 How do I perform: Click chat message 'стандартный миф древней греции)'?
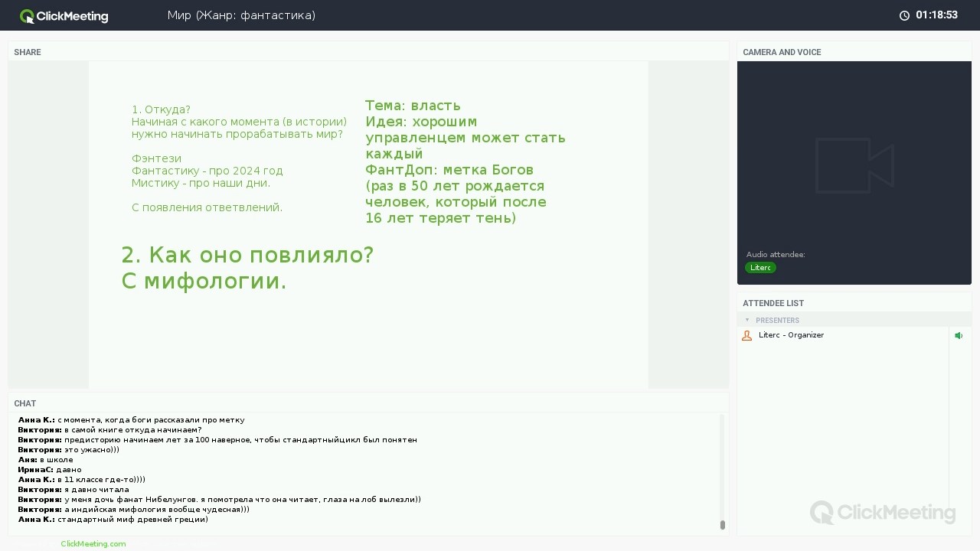133,520
